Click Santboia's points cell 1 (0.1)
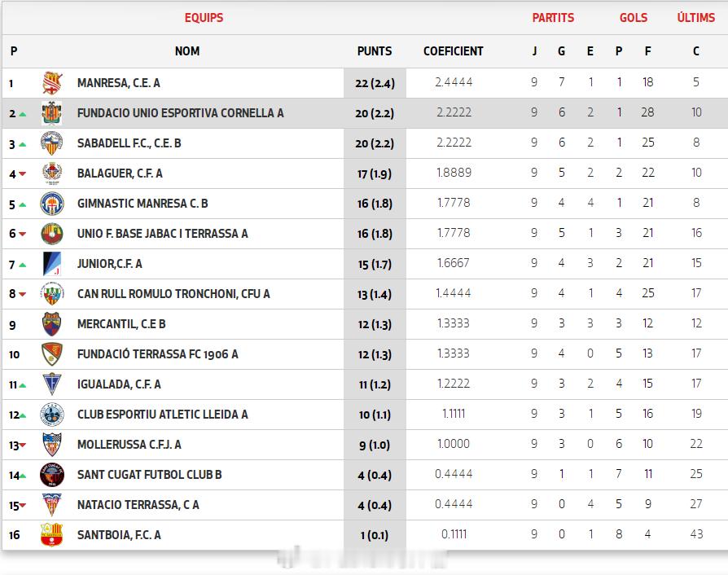The height and width of the screenshot is (575, 728). coord(375,535)
